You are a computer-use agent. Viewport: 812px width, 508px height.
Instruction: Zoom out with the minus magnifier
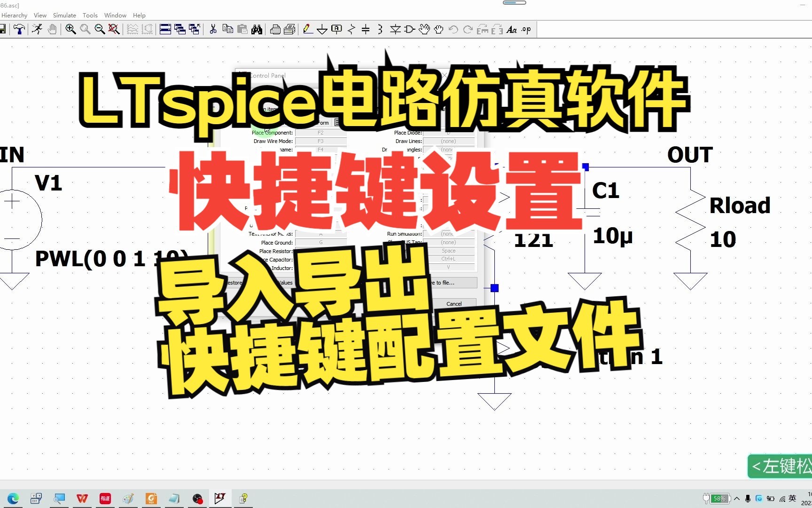click(100, 30)
